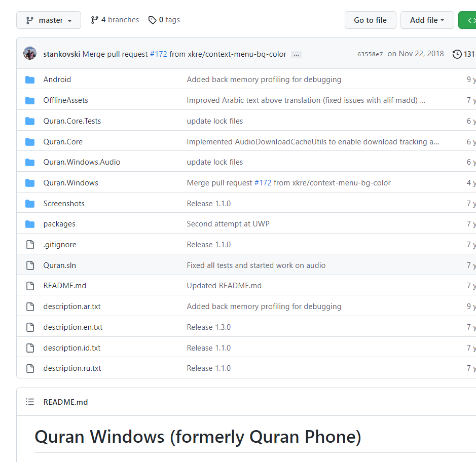Open commit hash 63558e7
This screenshot has width=476, height=462.
click(x=370, y=54)
